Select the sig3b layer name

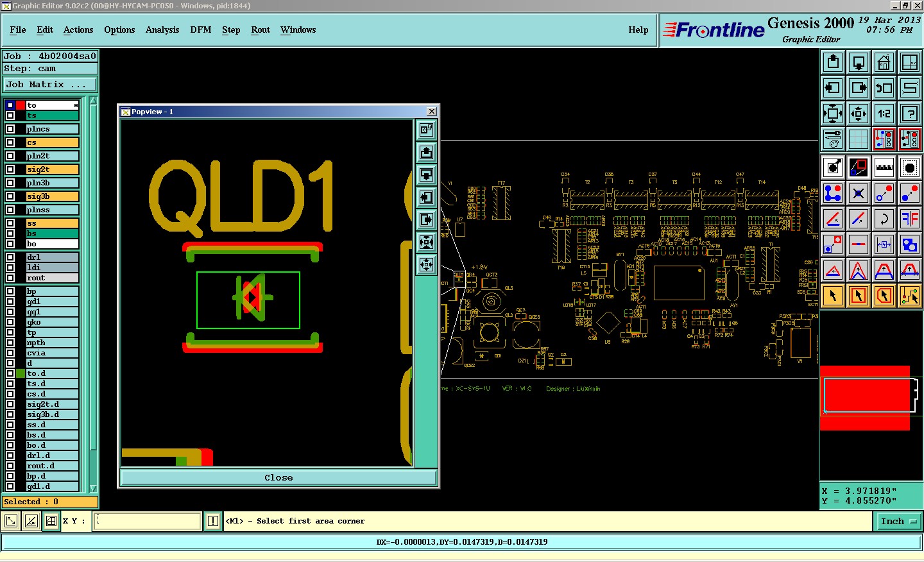52,196
